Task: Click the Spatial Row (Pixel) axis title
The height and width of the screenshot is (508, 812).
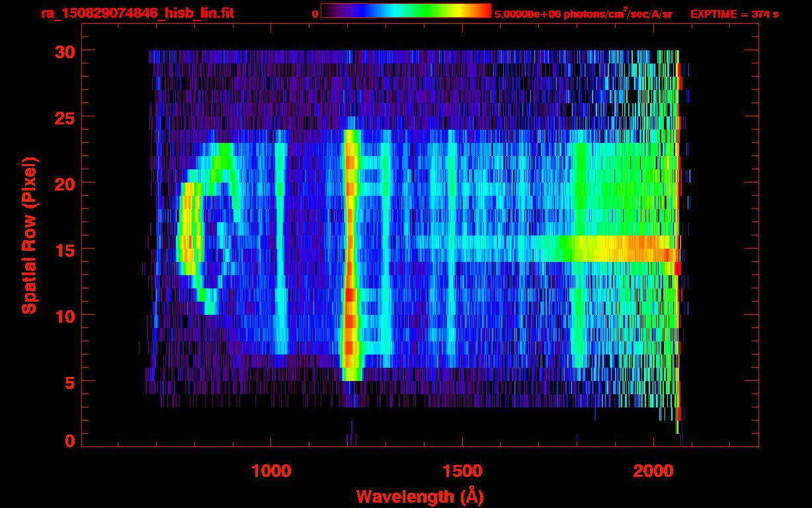Action: [x=29, y=235]
